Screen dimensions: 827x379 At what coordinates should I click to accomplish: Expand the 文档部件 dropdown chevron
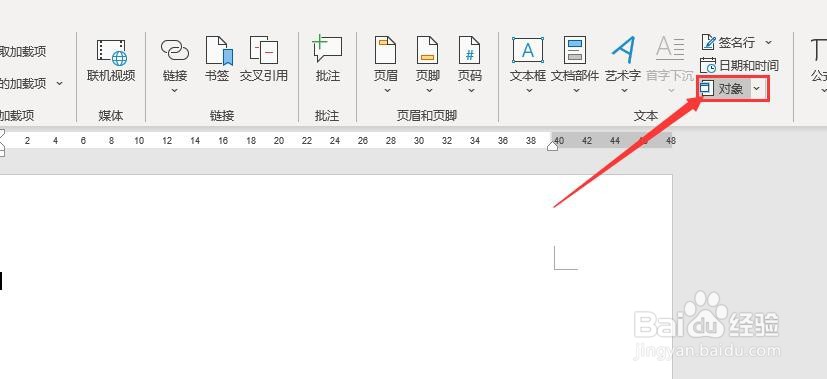(x=576, y=91)
